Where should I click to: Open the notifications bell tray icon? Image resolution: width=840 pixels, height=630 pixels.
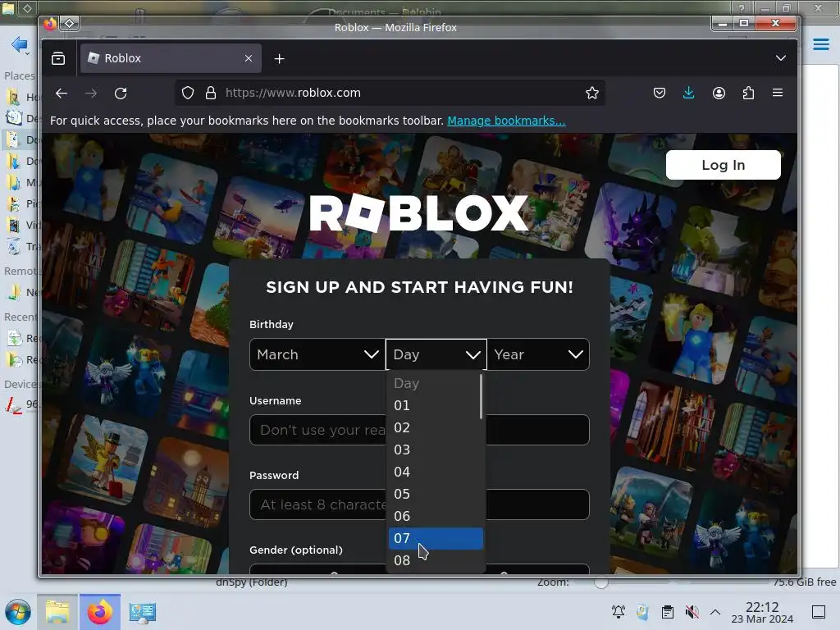(619, 612)
